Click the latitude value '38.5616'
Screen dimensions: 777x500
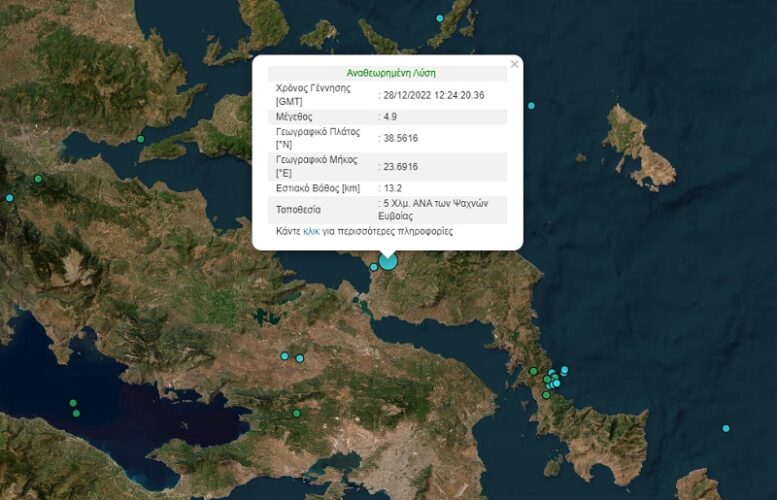click(400, 138)
